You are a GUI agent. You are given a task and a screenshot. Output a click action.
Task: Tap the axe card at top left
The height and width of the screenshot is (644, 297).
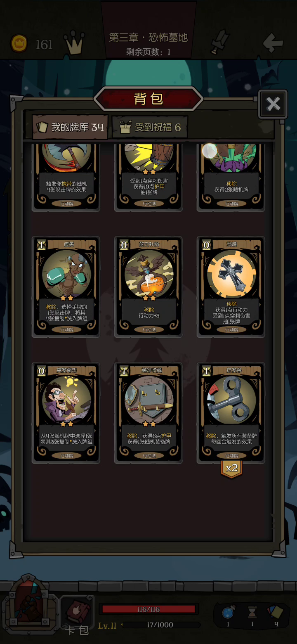tap(66, 175)
